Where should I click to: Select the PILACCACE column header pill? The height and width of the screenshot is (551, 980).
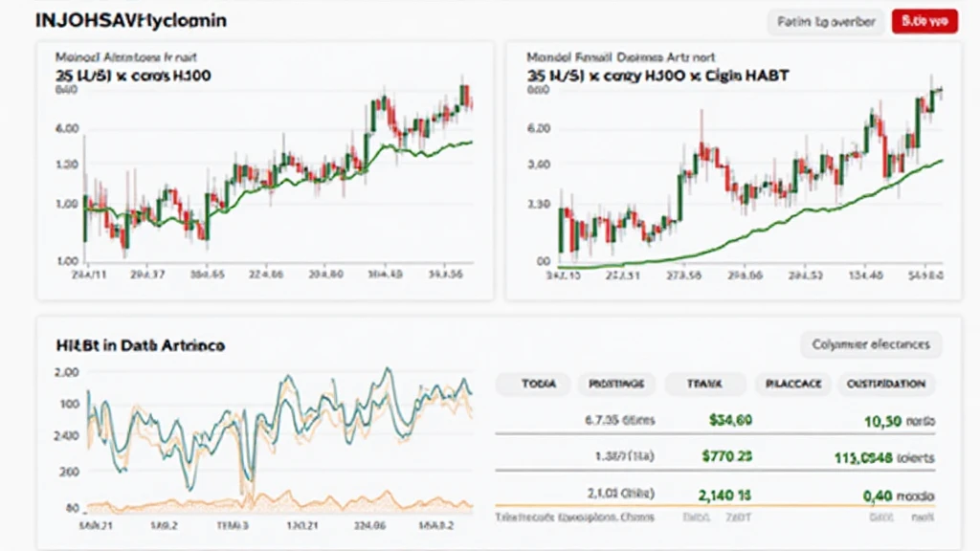tap(792, 384)
